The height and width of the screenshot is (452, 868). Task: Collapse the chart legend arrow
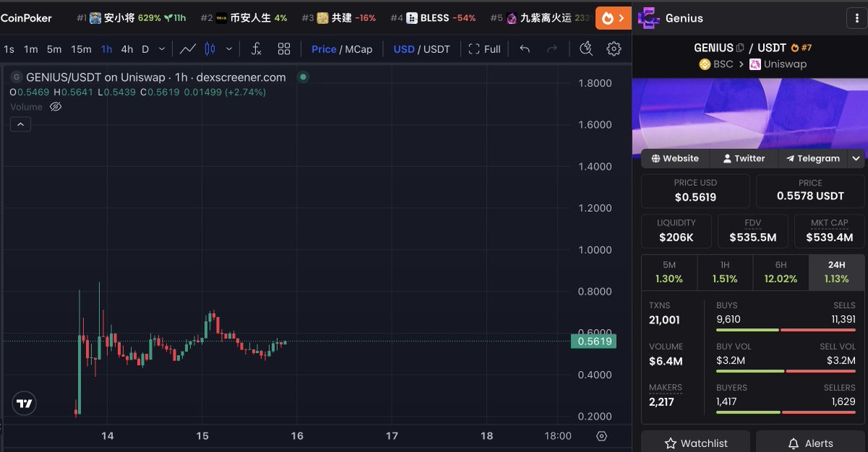20,124
